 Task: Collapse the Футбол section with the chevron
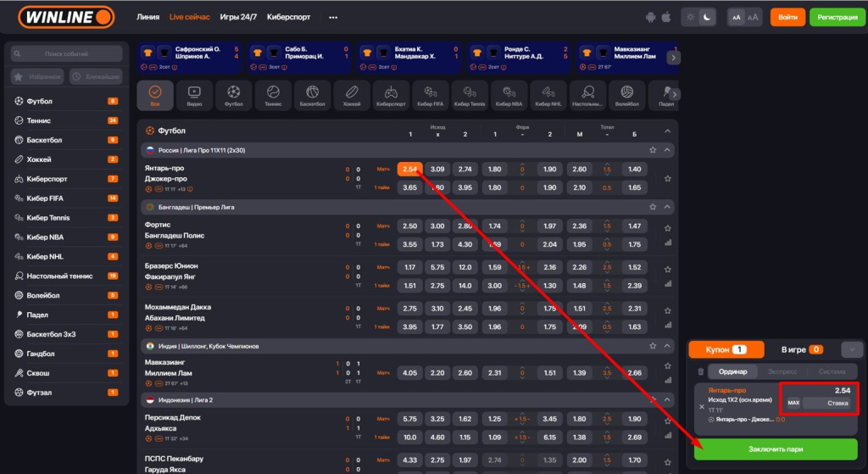pyautogui.click(x=667, y=131)
